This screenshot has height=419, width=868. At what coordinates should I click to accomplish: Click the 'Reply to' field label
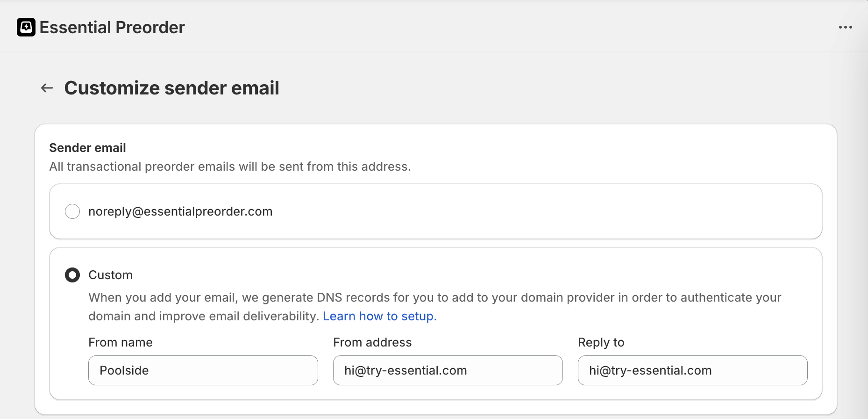pyautogui.click(x=601, y=342)
